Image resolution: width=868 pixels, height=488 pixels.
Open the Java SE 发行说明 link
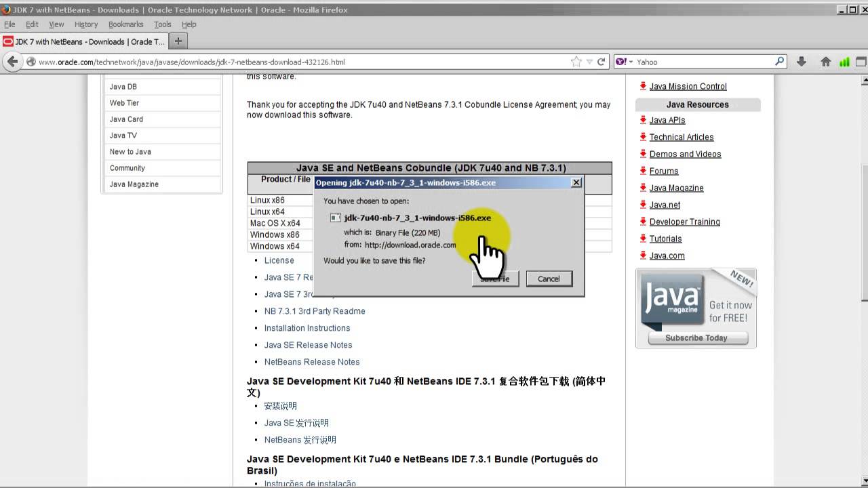click(x=296, y=423)
